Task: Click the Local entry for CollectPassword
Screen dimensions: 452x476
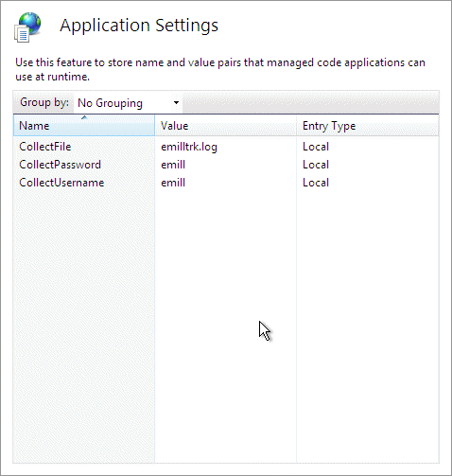Action: [316, 165]
